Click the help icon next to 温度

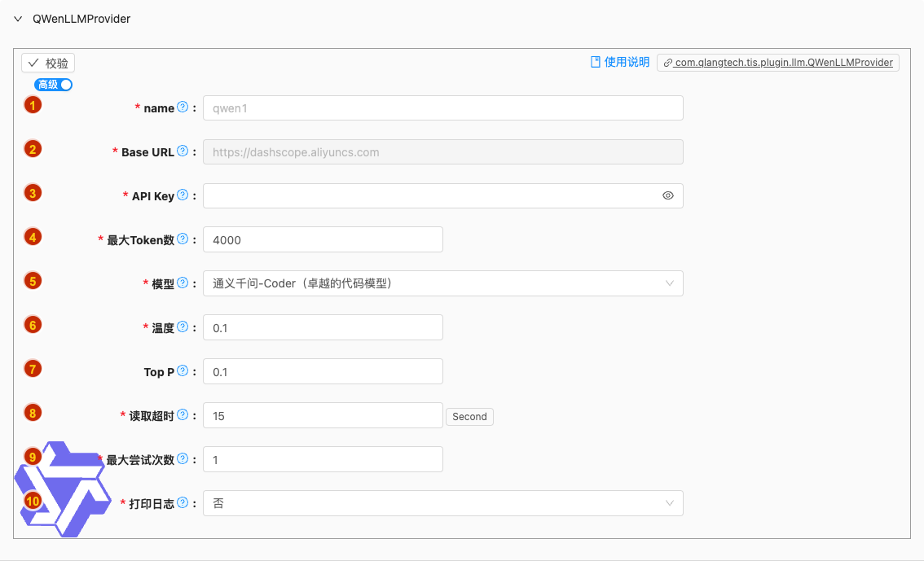click(183, 327)
